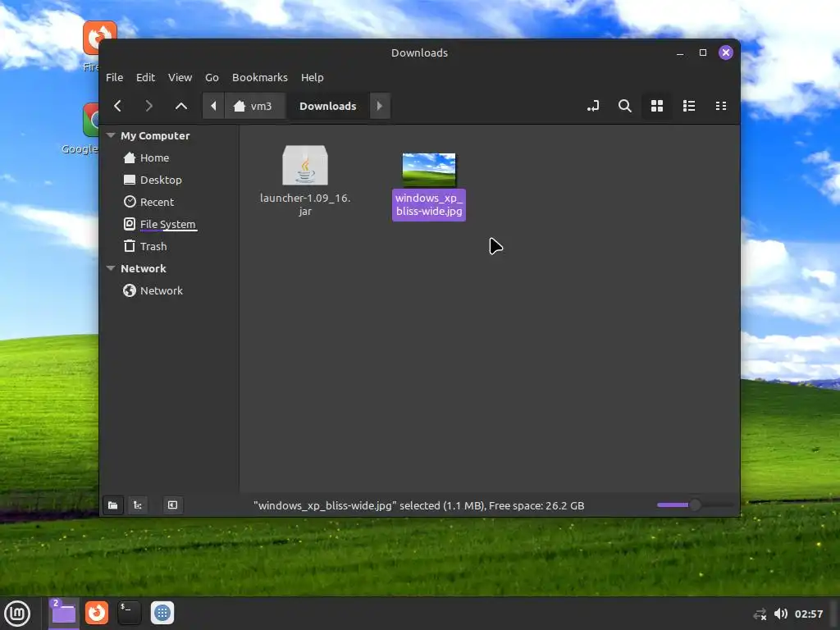This screenshot has width=840, height=630.
Task: Click the launcher-1.09_16.jar file name label
Action: coord(305,204)
